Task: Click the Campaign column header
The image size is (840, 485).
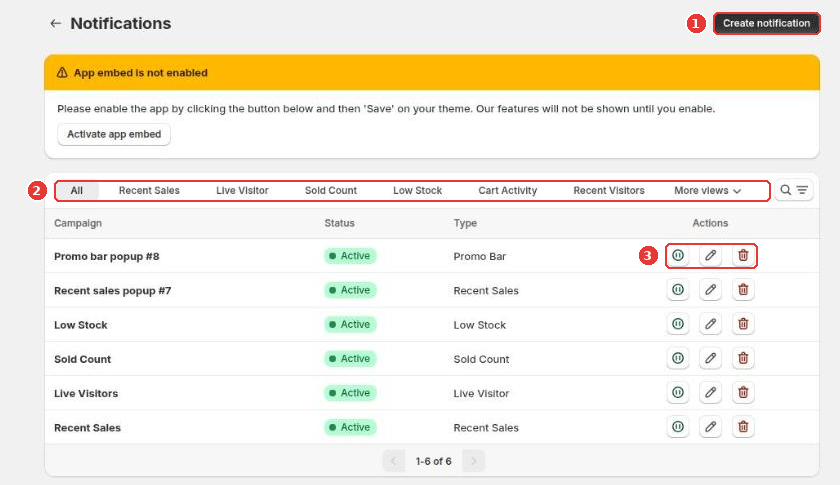Action: pyautogui.click(x=78, y=223)
